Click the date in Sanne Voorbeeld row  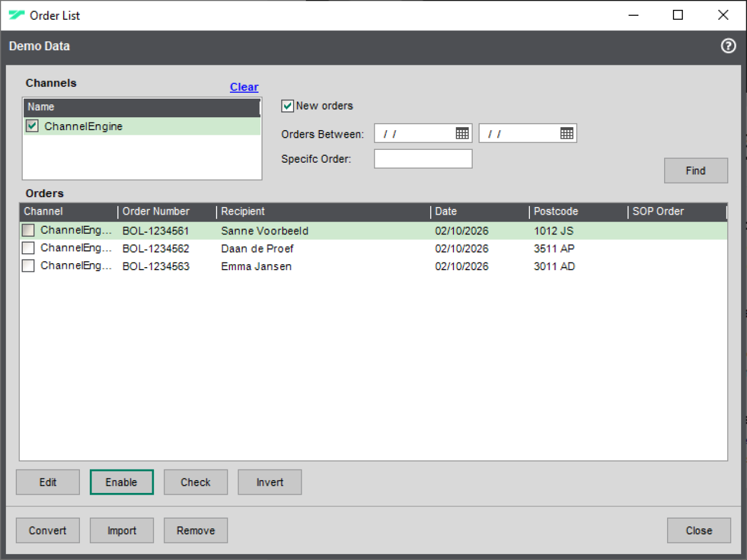pos(462,231)
